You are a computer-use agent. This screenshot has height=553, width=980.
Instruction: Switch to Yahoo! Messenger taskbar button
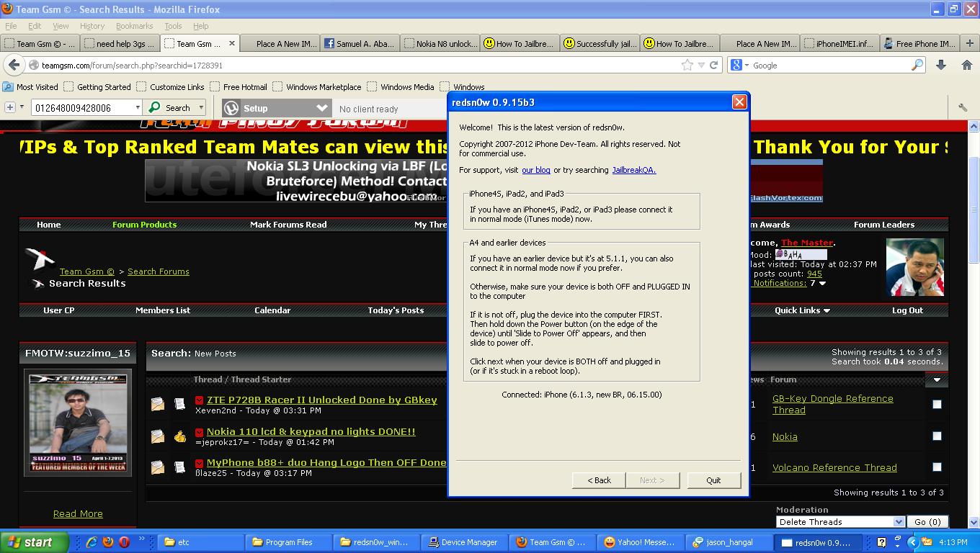tap(641, 542)
